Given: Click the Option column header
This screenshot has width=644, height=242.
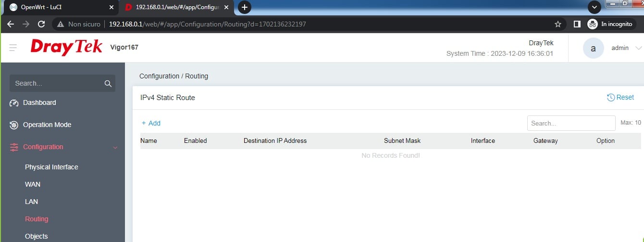Looking at the screenshot, I should pos(606,141).
